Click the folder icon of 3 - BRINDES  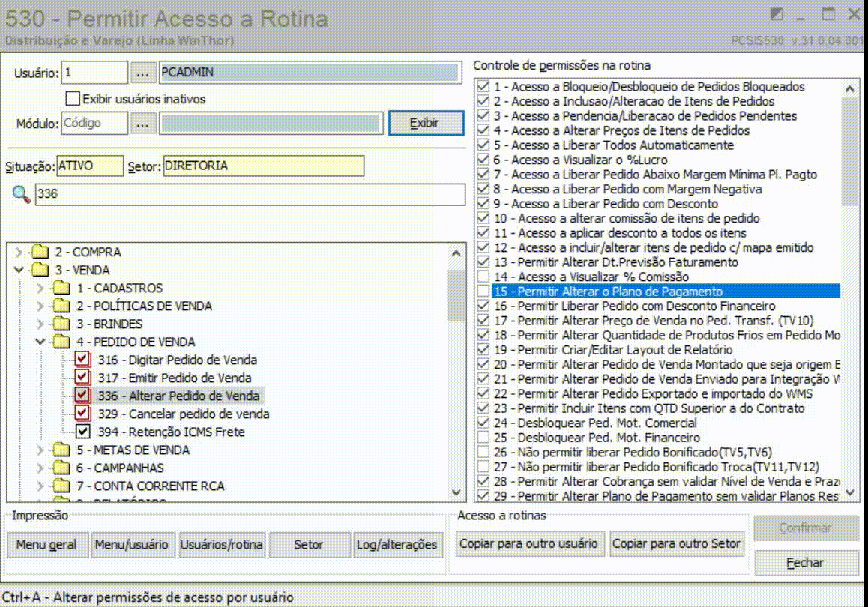click(x=61, y=324)
